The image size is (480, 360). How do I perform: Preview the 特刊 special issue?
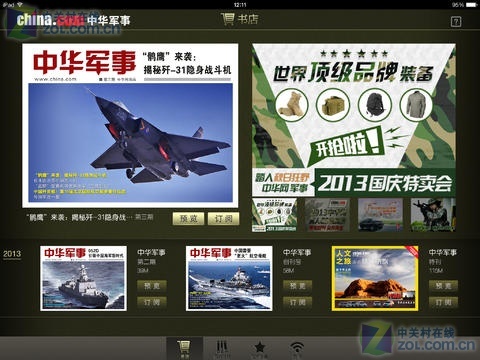443,286
